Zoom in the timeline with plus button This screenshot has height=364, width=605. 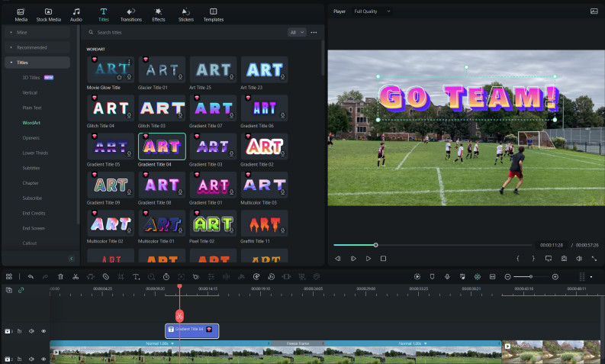(555, 277)
